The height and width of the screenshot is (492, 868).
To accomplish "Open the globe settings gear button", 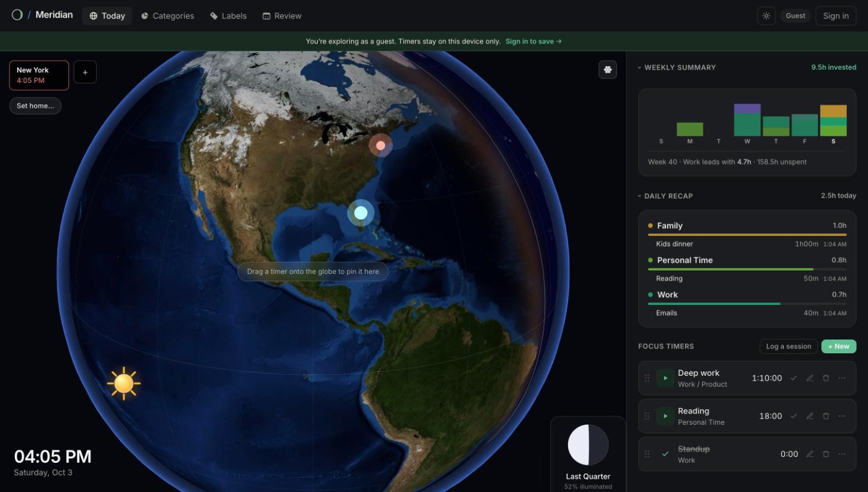I will click(x=607, y=70).
